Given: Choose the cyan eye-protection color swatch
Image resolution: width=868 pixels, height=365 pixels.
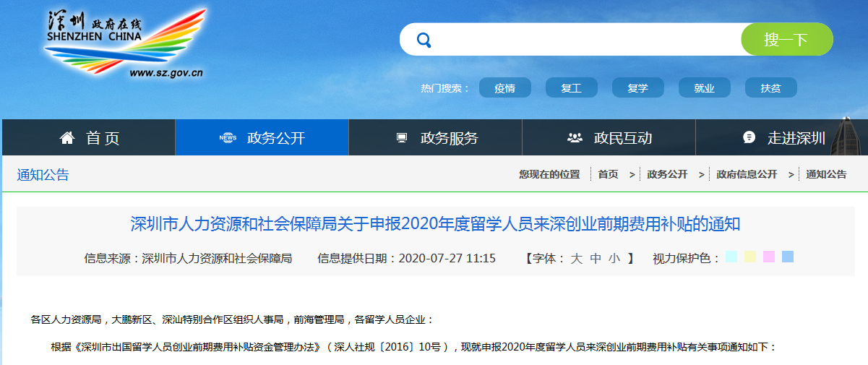Looking at the screenshot, I should pyautogui.click(x=731, y=257).
